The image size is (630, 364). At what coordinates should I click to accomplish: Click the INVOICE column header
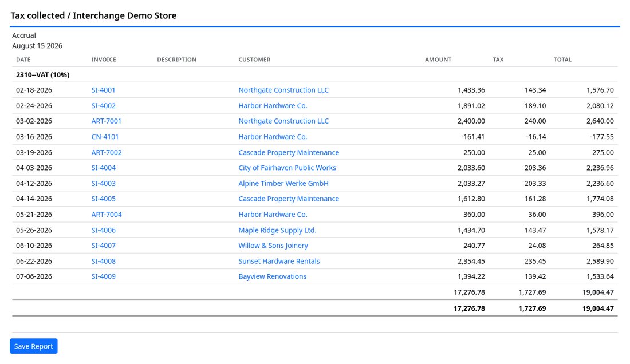pyautogui.click(x=104, y=60)
